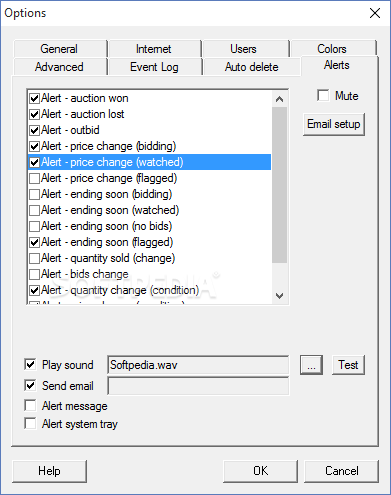Confirm settings with the OK button
This screenshot has height=495, width=391.
tap(261, 471)
